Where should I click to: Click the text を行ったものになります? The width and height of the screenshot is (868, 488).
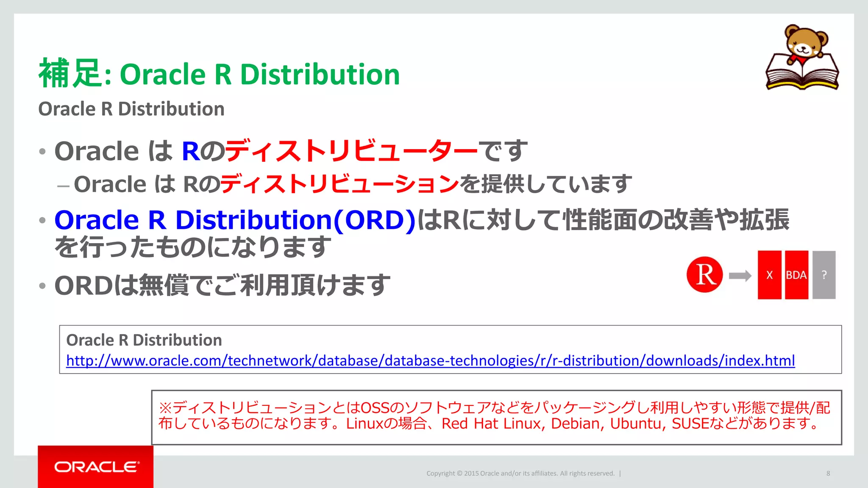click(x=193, y=247)
